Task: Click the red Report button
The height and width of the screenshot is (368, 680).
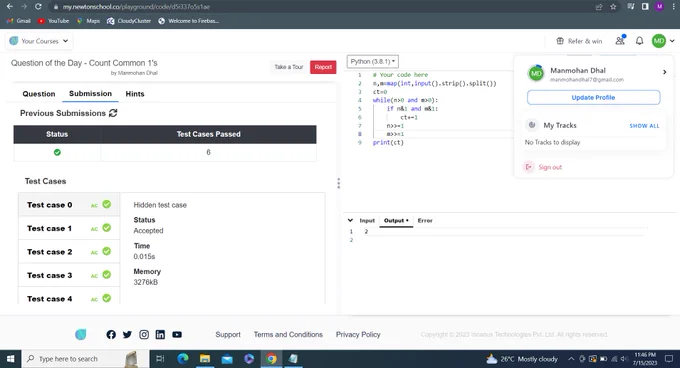Action: point(323,67)
